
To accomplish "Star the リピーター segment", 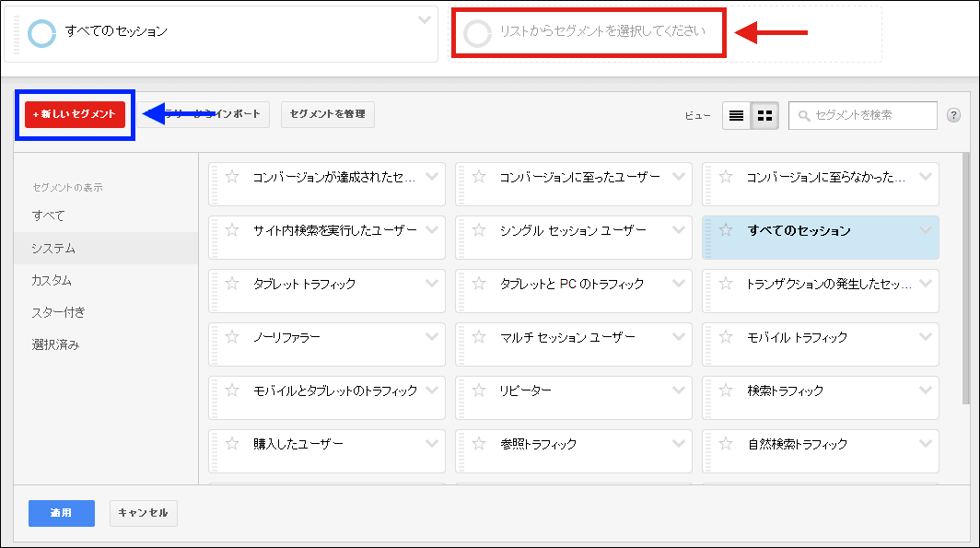I will [x=479, y=391].
